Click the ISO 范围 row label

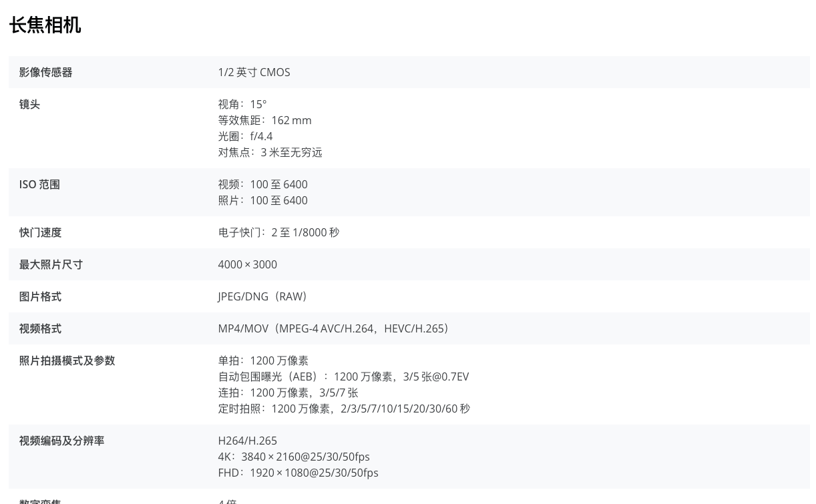click(x=39, y=184)
